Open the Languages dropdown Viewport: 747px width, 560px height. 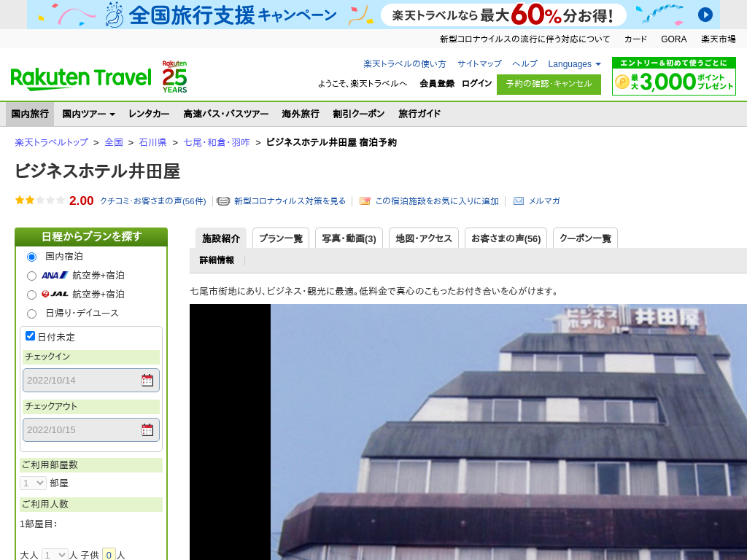(574, 64)
